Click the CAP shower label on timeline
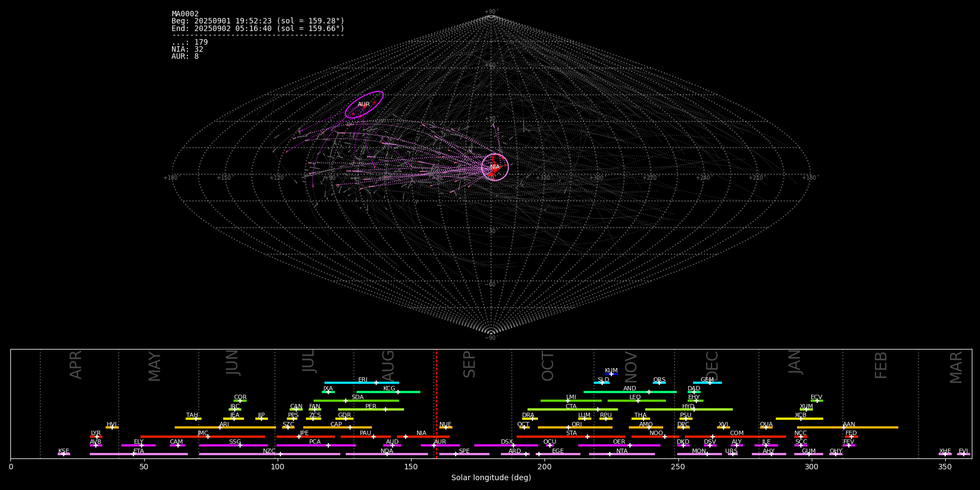Viewport: 980px width, 490px height. point(336,424)
